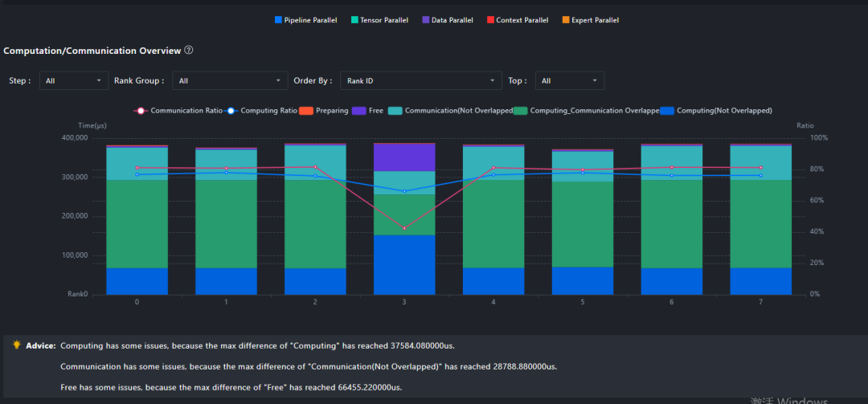This screenshot has width=868, height=404.
Task: Click the orange Expert Parallel color swatch
Action: point(566,20)
